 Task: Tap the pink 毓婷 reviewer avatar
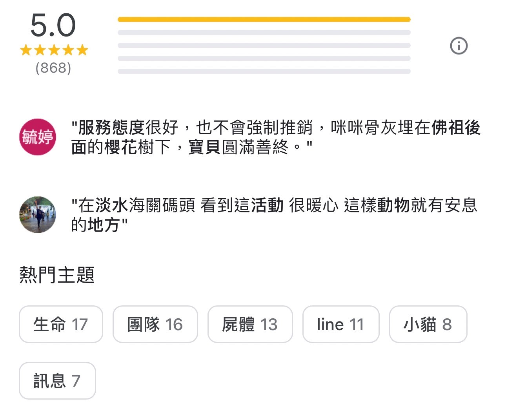[x=38, y=137]
